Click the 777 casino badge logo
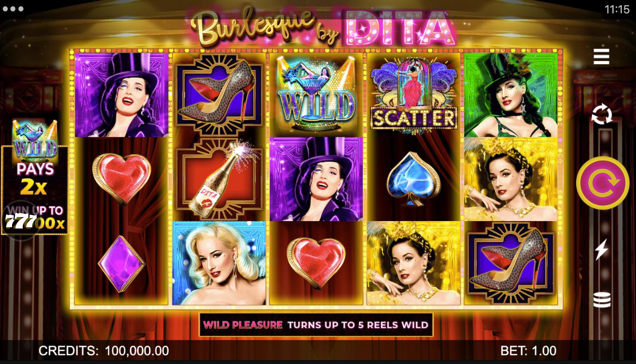The height and width of the screenshot is (364, 636). 20,221
